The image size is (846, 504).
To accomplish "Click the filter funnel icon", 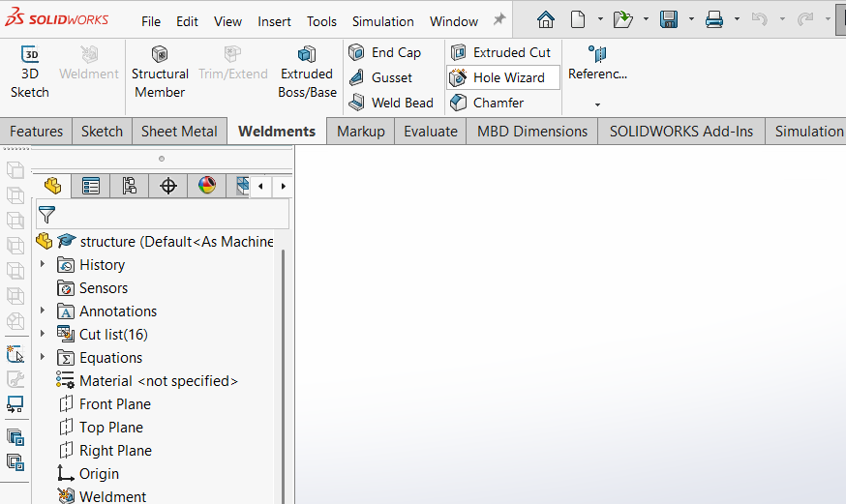I will pos(46,215).
